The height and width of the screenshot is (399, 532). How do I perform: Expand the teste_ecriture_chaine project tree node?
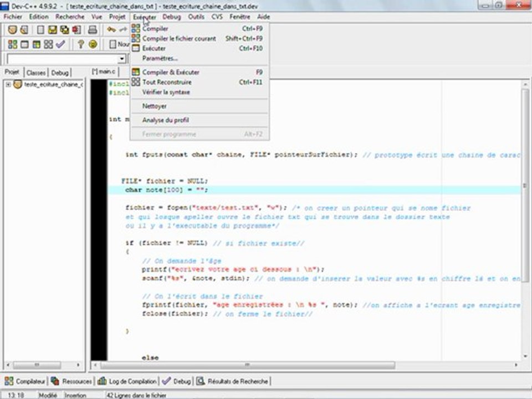coord(8,84)
